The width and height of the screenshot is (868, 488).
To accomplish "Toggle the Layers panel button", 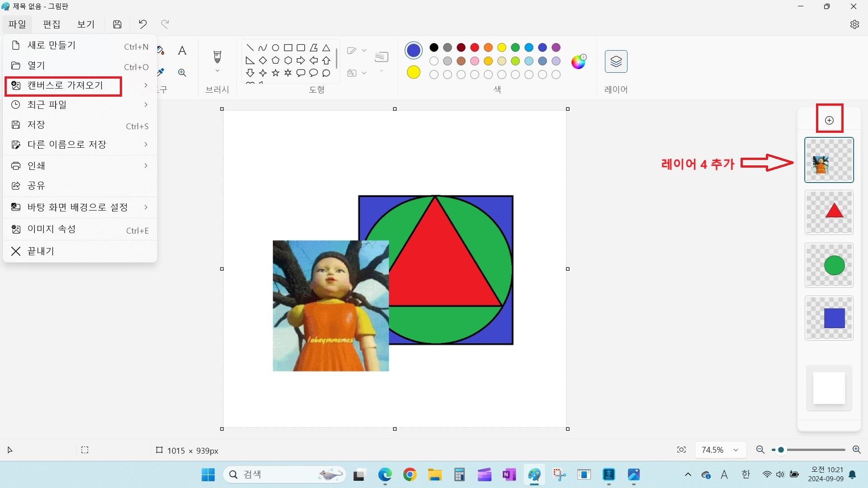I will pos(616,61).
